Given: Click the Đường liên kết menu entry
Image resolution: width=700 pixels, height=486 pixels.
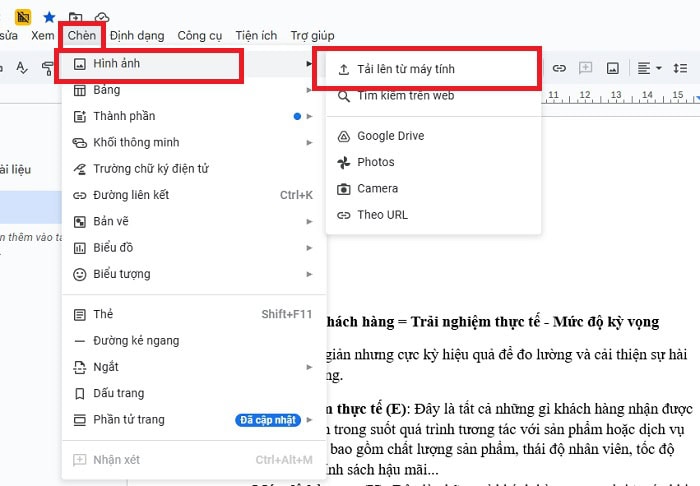Looking at the screenshot, I should (130, 194).
